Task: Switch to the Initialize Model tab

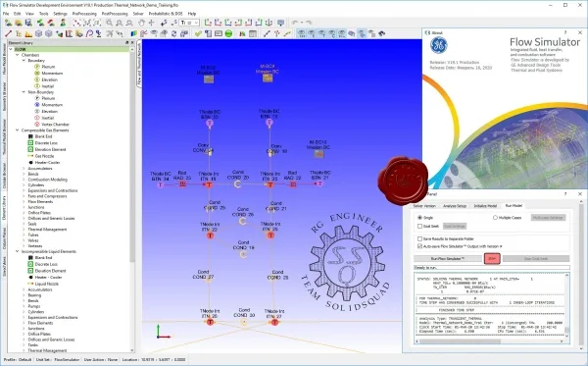Action: point(485,206)
